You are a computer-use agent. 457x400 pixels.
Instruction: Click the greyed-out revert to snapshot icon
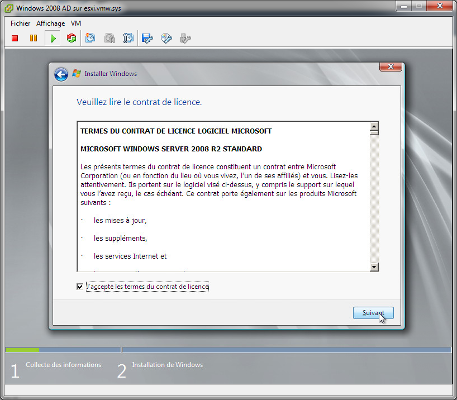tap(109, 38)
